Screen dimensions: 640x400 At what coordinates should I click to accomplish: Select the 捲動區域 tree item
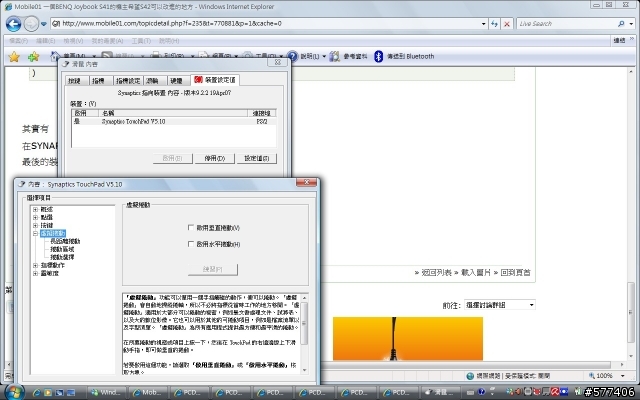62,249
